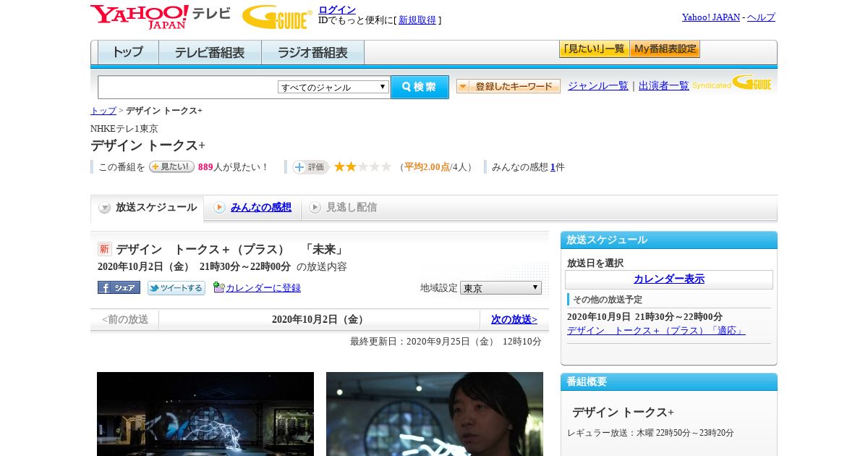
Task: Click the ログイン link
Action: 337,9
